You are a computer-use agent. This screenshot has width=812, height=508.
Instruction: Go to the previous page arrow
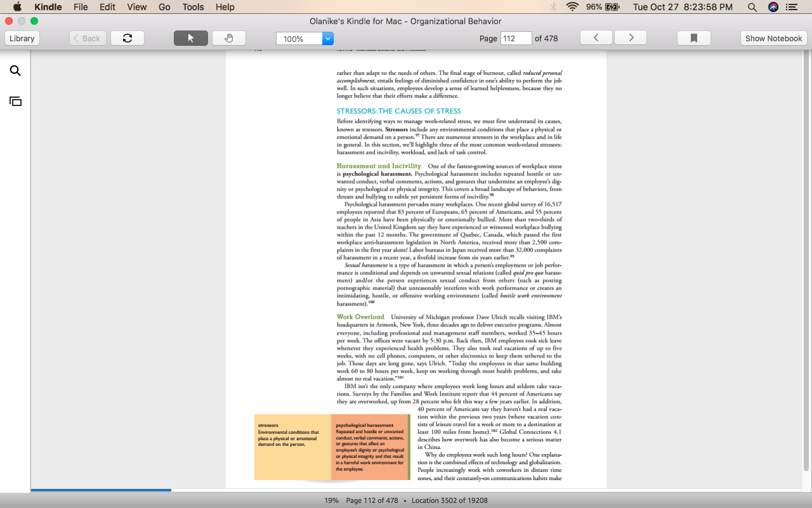pyautogui.click(x=596, y=38)
